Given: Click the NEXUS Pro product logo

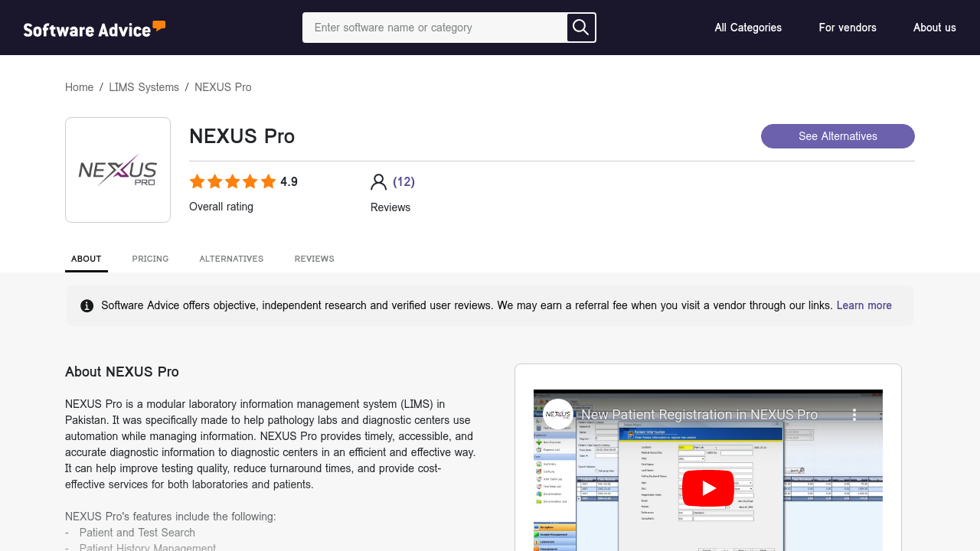Looking at the screenshot, I should [x=118, y=170].
